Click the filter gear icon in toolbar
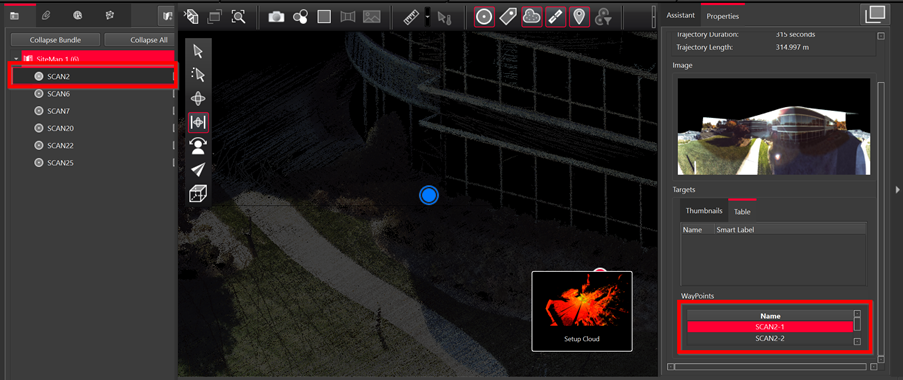903x380 pixels. (603, 18)
